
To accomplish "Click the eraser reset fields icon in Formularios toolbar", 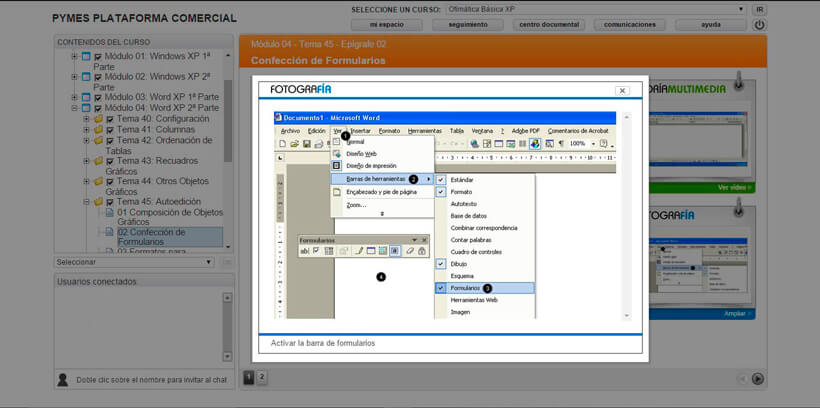I will click(x=409, y=251).
